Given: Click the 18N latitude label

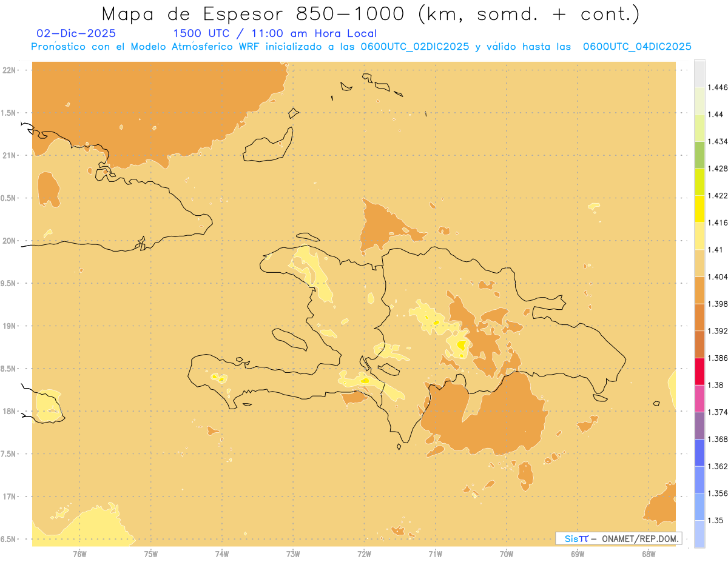Looking at the screenshot, I should pyautogui.click(x=10, y=412).
